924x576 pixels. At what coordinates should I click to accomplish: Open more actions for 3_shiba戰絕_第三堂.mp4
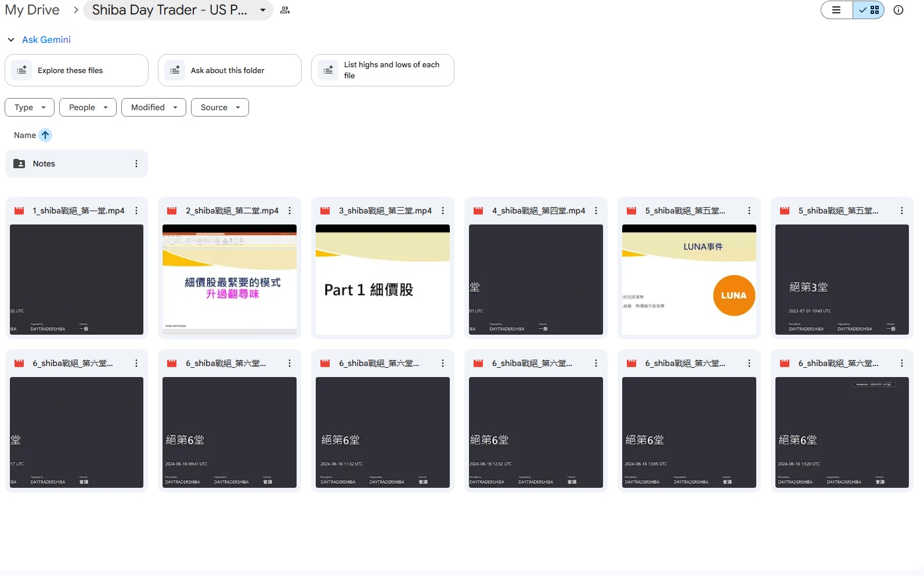443,211
